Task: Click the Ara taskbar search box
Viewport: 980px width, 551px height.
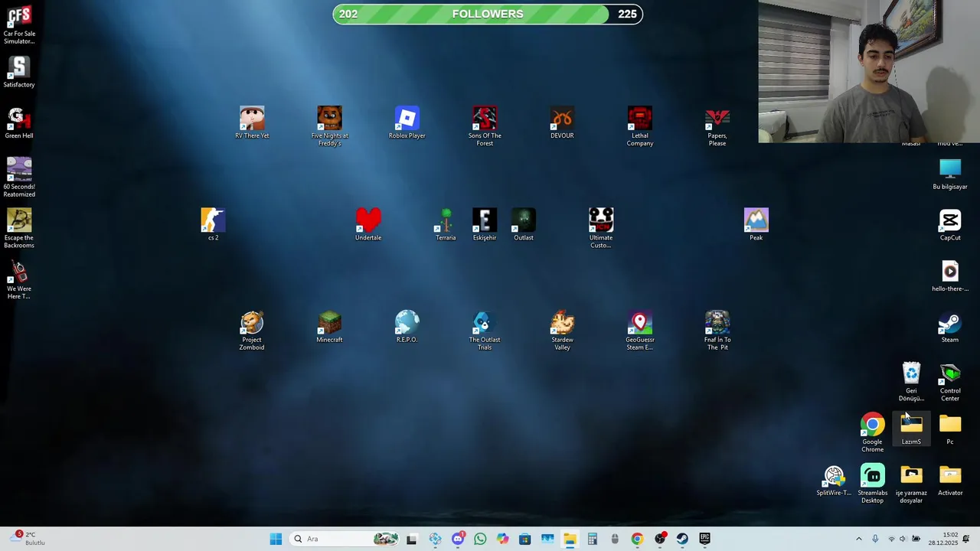Action: (345, 539)
